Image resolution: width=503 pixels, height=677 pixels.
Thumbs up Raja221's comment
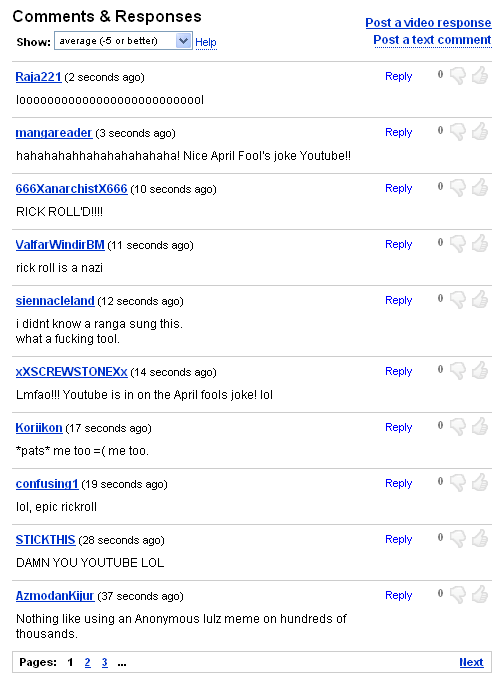[480, 76]
